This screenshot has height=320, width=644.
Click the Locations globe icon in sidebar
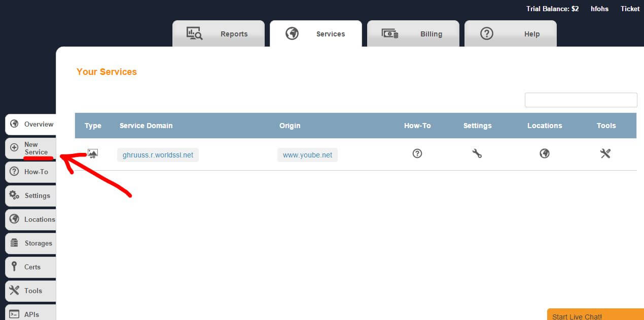coord(15,219)
